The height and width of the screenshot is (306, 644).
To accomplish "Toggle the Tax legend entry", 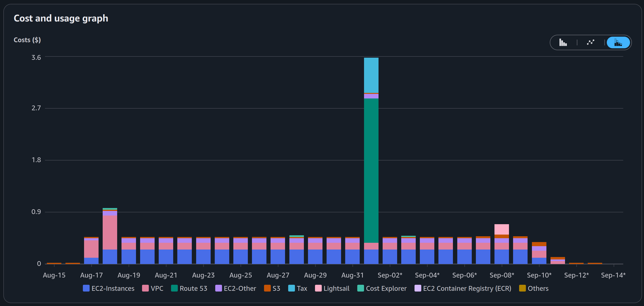I will pos(298,288).
